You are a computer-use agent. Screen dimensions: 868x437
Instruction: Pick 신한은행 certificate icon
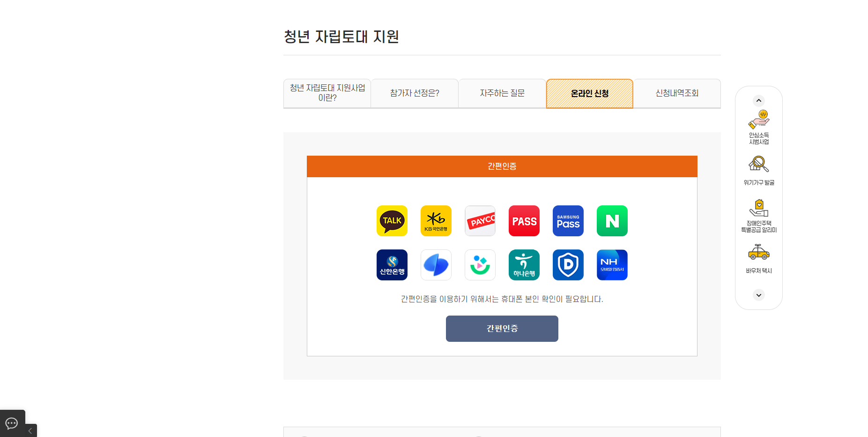[392, 265]
